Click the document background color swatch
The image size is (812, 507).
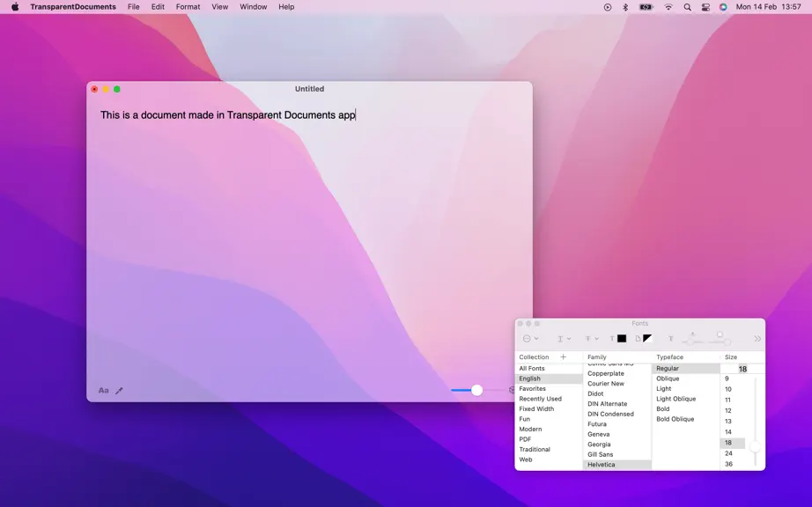coord(647,338)
